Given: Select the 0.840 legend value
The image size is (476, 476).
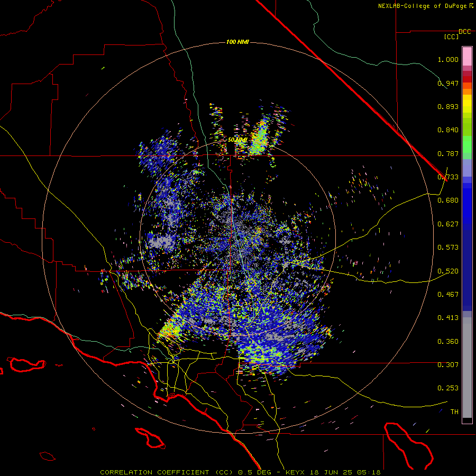Looking at the screenshot, I should 448,130.
